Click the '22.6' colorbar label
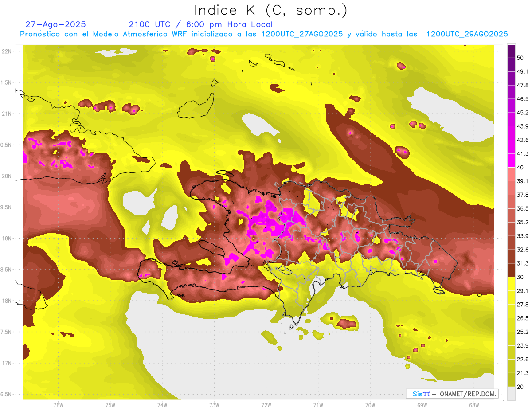This screenshot has width=532, height=411. [522, 359]
